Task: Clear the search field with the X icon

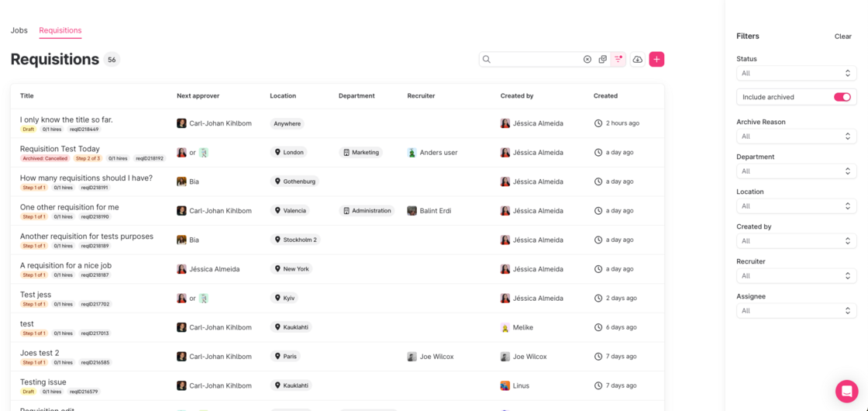Action: pyautogui.click(x=587, y=60)
